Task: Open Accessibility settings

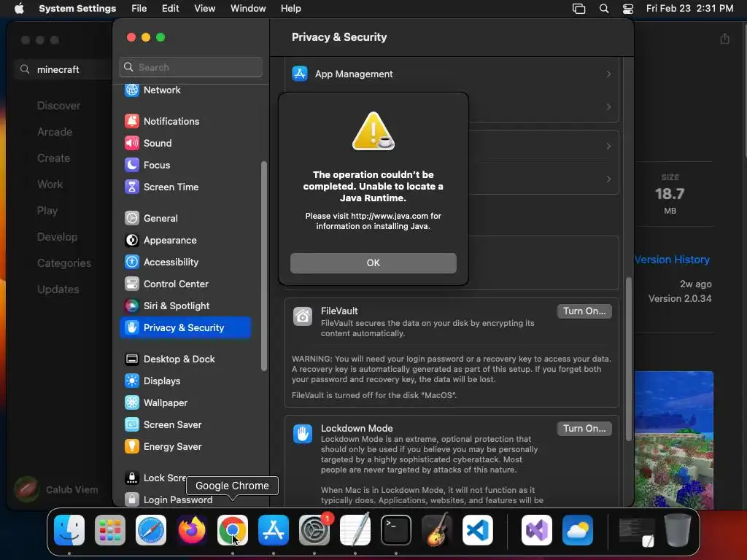Action: coord(186,262)
